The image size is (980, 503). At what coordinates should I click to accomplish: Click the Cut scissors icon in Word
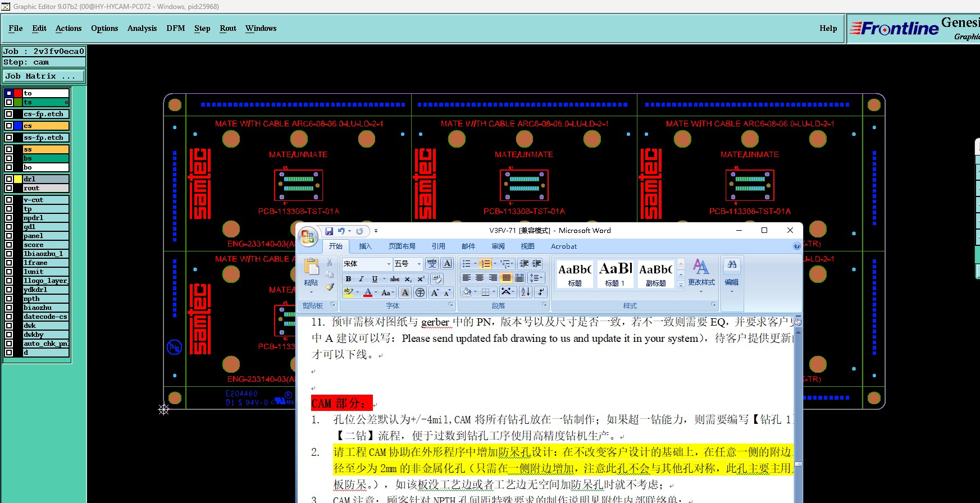point(330,263)
